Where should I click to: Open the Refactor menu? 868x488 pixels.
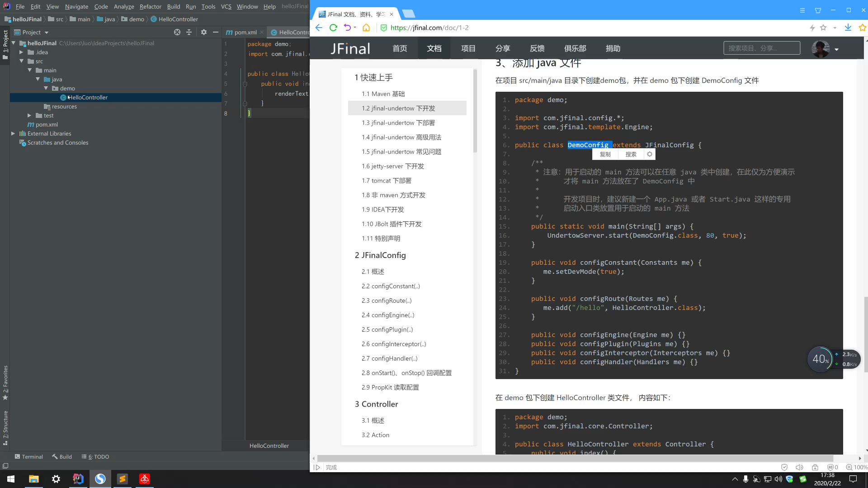tap(150, 6)
